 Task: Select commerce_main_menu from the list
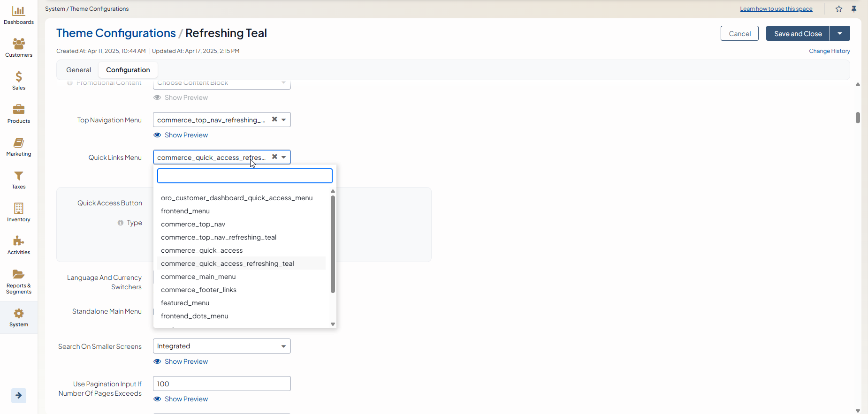pyautogui.click(x=198, y=277)
